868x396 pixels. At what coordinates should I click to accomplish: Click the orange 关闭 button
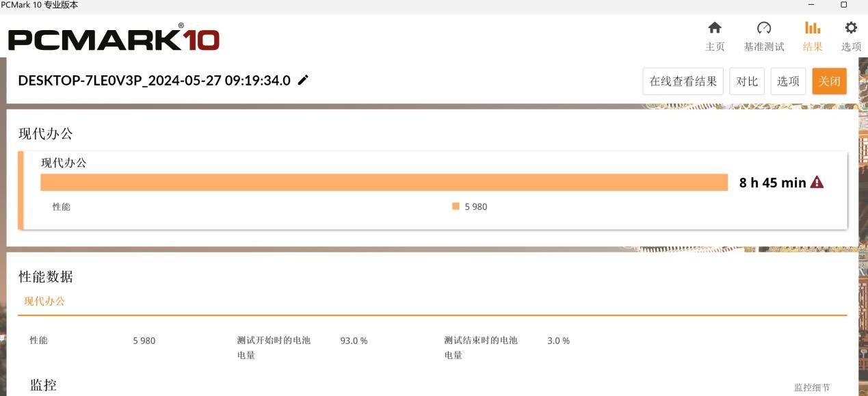(829, 81)
